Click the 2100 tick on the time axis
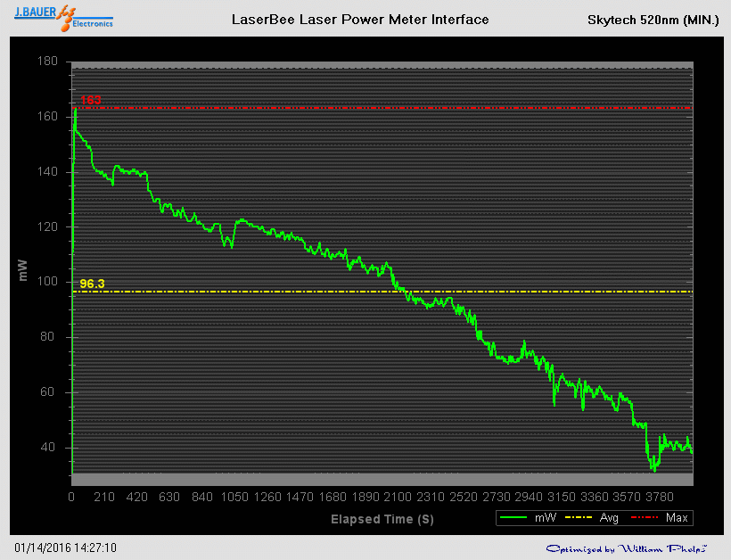Screen dimensions: 731x560 [x=397, y=497]
